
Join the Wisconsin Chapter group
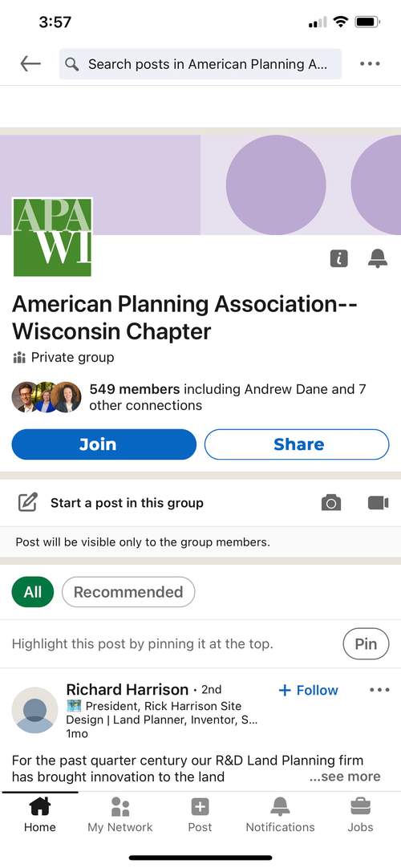(x=104, y=444)
